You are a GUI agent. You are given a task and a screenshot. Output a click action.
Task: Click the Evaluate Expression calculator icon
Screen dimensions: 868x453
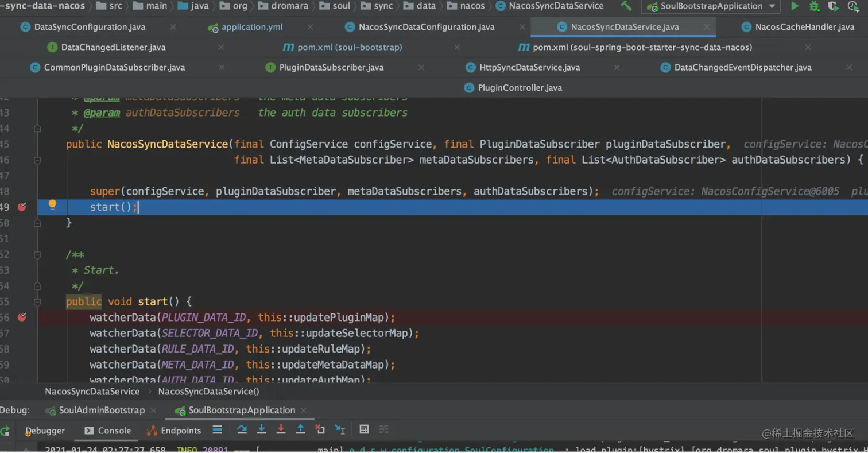364,429
